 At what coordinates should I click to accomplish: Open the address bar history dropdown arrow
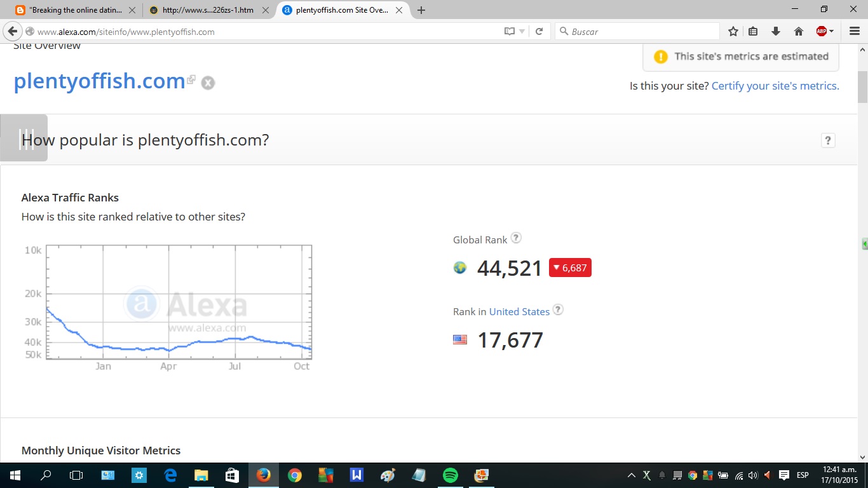pos(522,31)
